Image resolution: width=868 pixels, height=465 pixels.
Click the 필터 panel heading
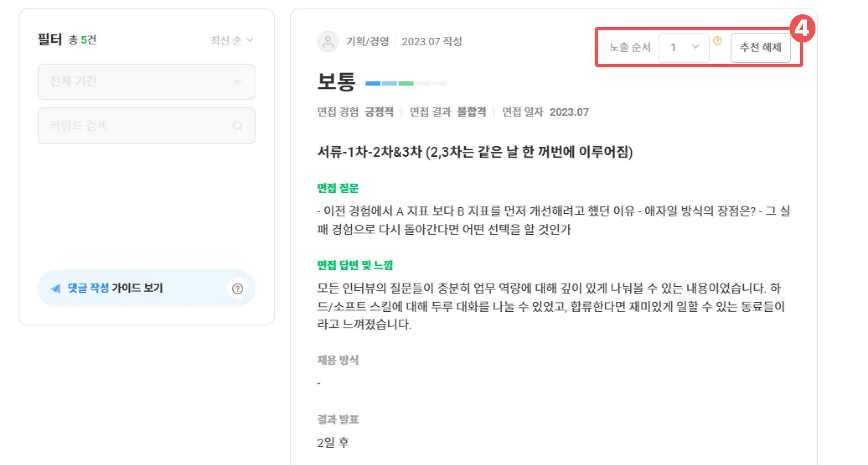click(x=50, y=39)
